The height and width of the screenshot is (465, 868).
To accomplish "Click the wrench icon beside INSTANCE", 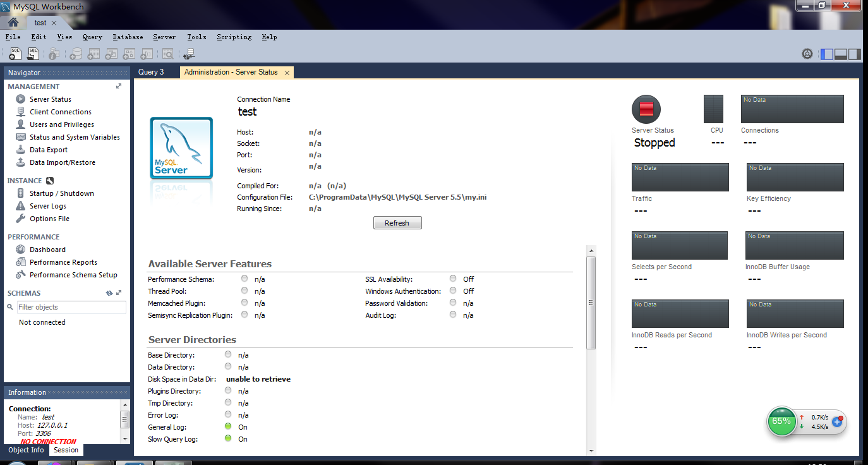I will (x=50, y=181).
